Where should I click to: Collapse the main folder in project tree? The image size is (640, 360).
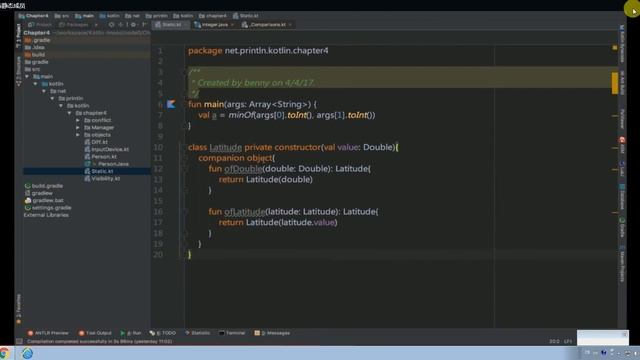click(x=27, y=76)
